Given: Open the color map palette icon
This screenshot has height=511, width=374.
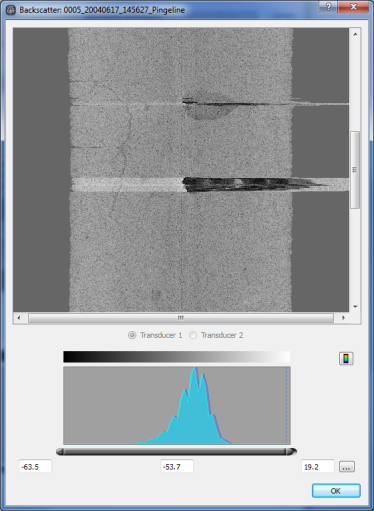Looking at the screenshot, I should (346, 358).
